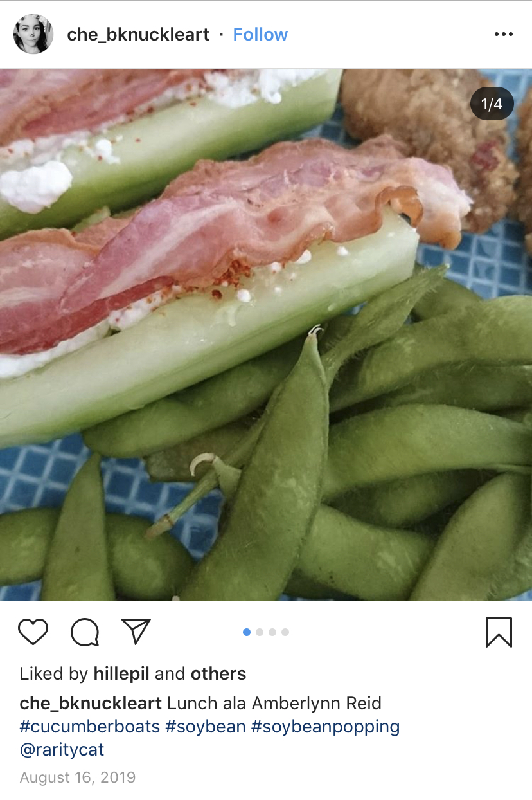The image size is (532, 800).
Task: View hillepil's profile from likes
Action: [121, 674]
